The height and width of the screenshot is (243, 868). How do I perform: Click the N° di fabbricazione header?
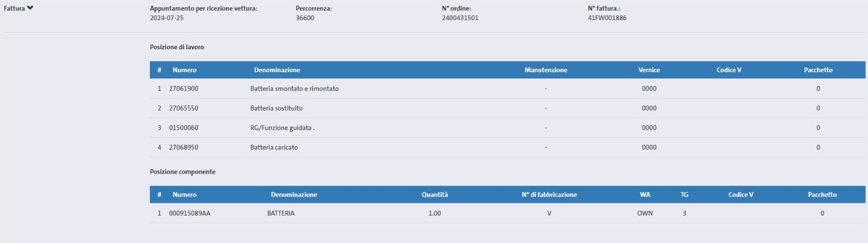pos(549,195)
